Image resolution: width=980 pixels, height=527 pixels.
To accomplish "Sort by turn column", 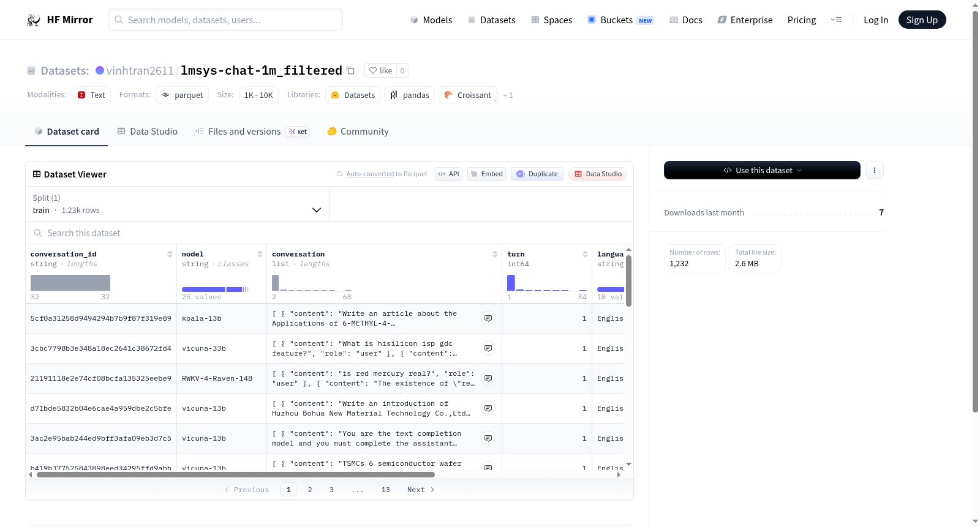I will 585,254.
